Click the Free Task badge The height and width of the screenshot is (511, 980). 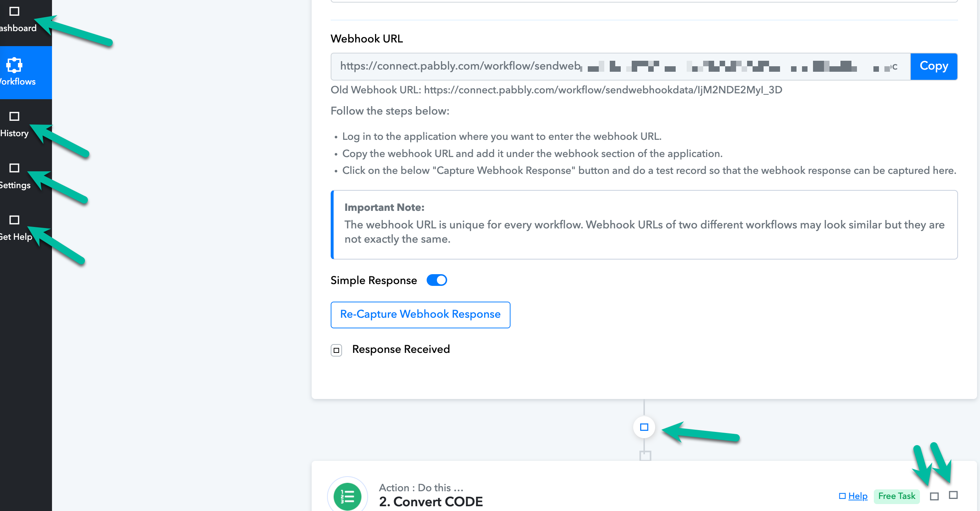point(897,496)
